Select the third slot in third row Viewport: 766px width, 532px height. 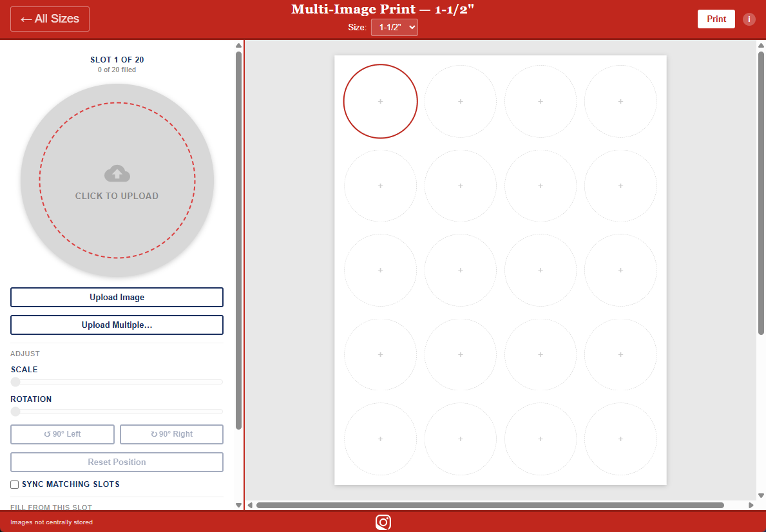[x=541, y=270]
